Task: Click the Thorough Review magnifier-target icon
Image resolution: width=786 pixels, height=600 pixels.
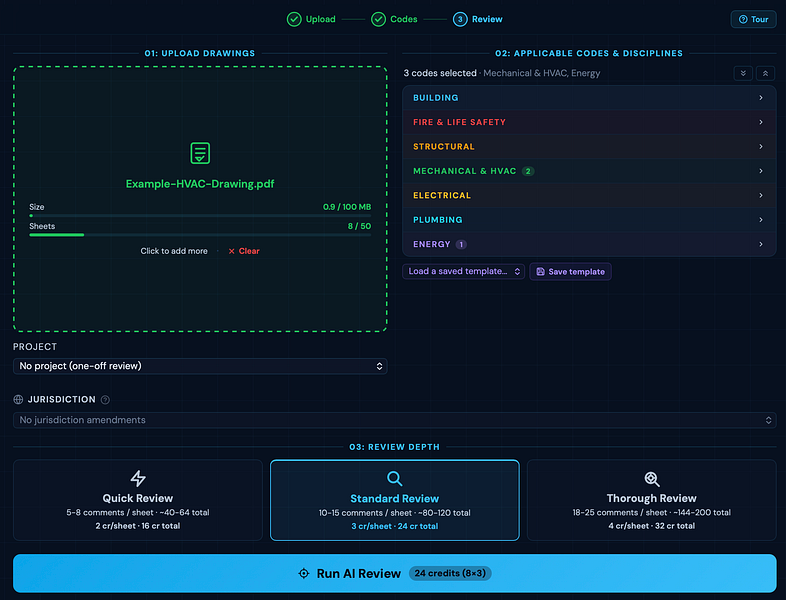Action: (652, 479)
